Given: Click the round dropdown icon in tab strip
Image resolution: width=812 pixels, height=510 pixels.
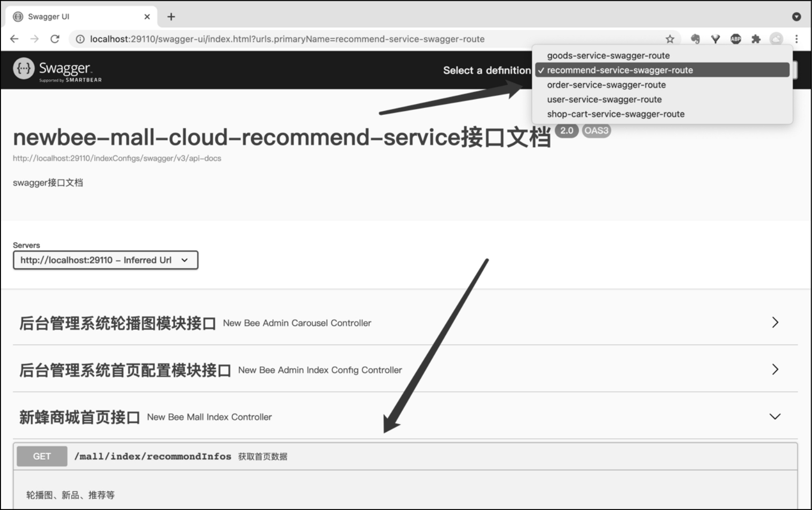Looking at the screenshot, I should click(797, 17).
